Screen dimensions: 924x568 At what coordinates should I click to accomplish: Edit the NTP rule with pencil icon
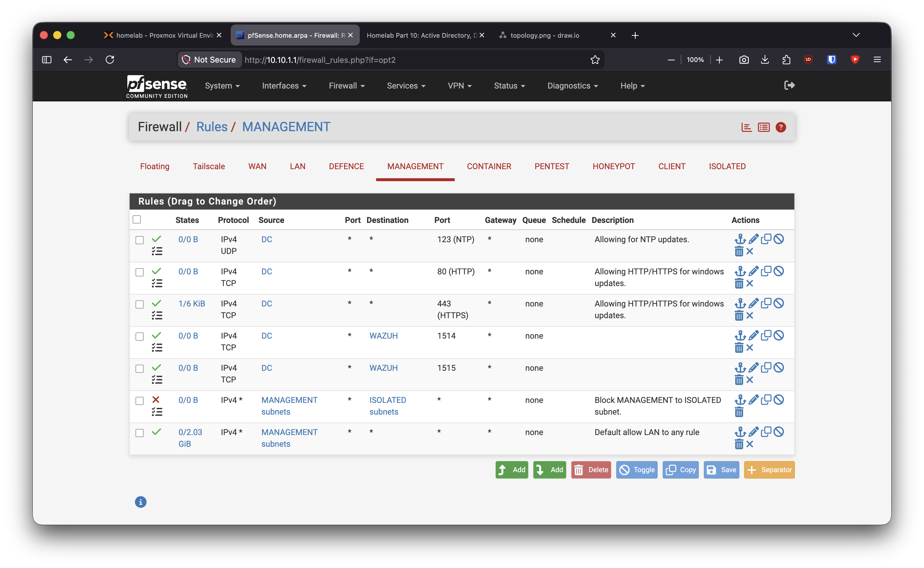753,239
